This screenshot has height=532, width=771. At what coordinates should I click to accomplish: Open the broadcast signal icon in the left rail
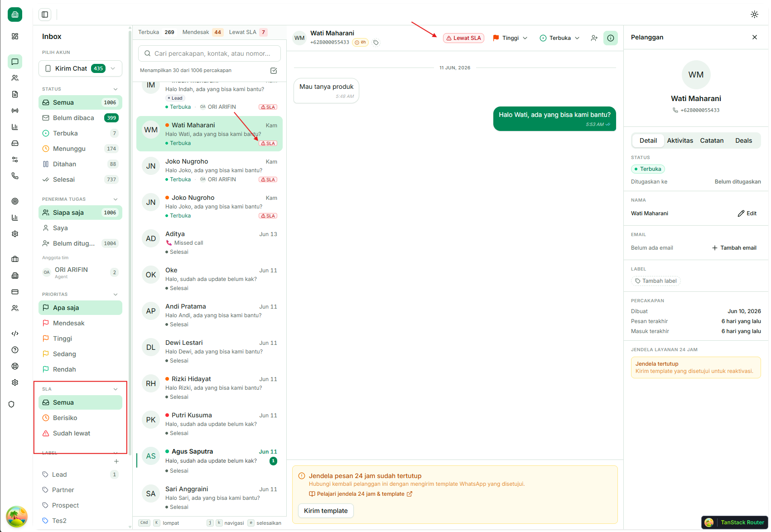pyautogui.click(x=15, y=111)
